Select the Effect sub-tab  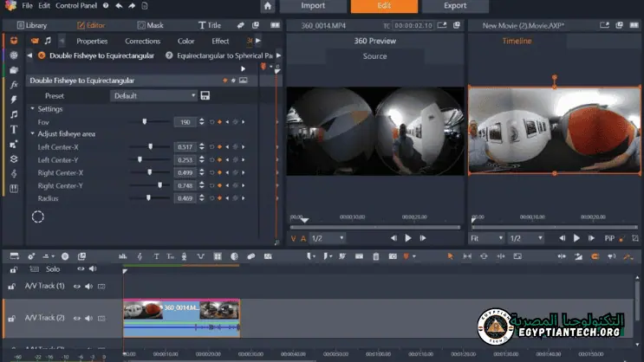[x=220, y=41]
